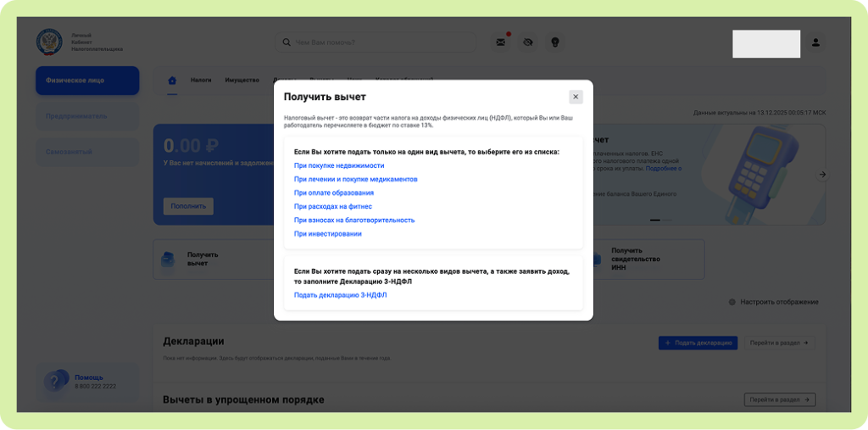Image resolution: width=868 pixels, height=430 pixels.
Task: Select Физическое лицо in sidebar
Action: click(86, 81)
